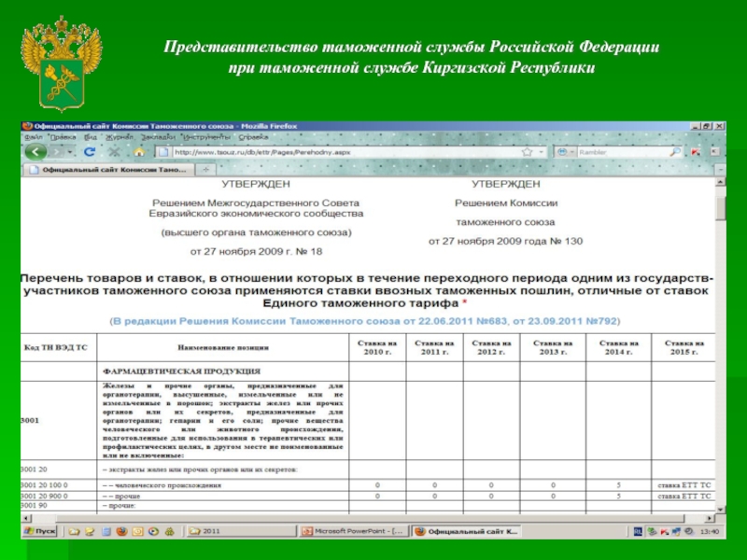Click the red flag icon in Firefox toolbar
Screen dimensions: 747x560
click(x=696, y=152)
